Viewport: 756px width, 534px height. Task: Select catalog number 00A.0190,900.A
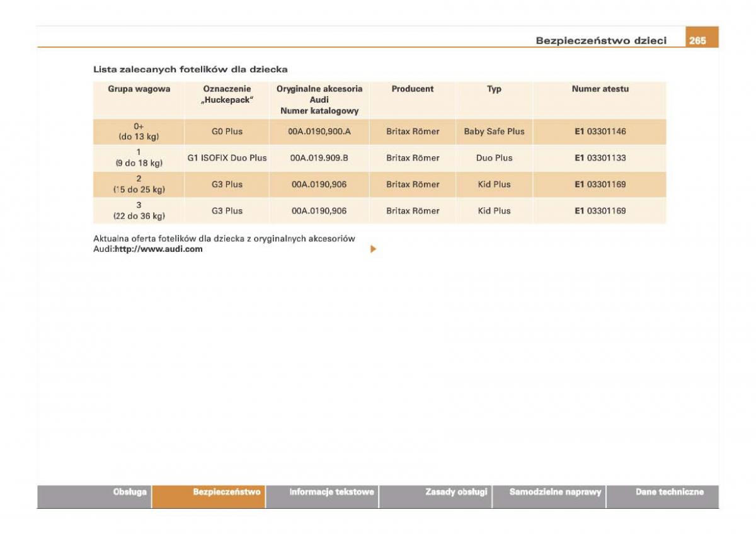(319, 132)
